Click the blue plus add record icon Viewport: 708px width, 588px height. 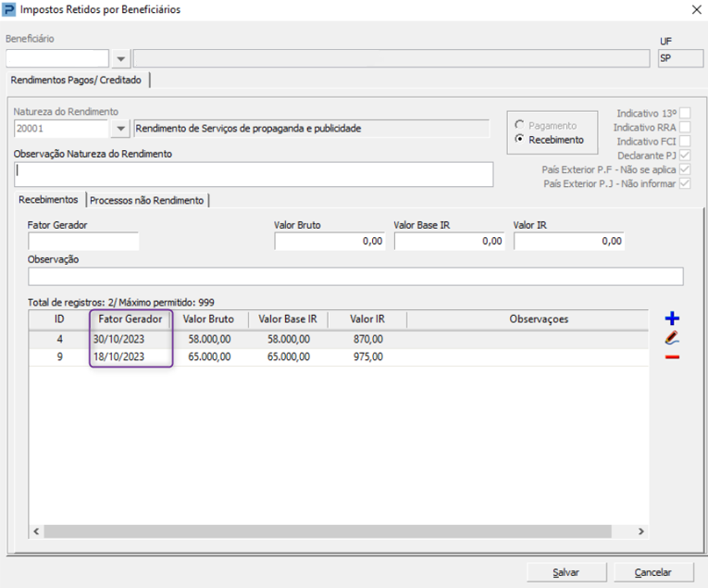672,319
